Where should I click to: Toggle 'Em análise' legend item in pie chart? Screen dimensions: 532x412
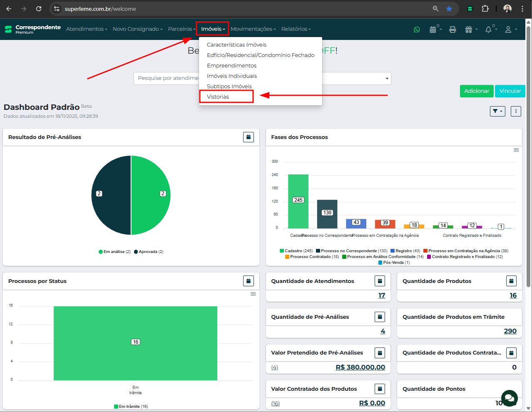pyautogui.click(x=115, y=252)
